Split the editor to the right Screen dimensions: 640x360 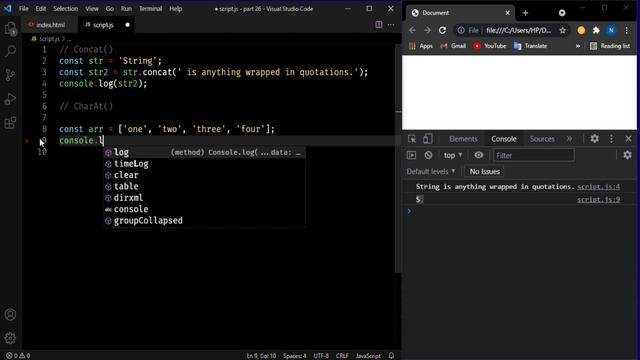point(379,25)
